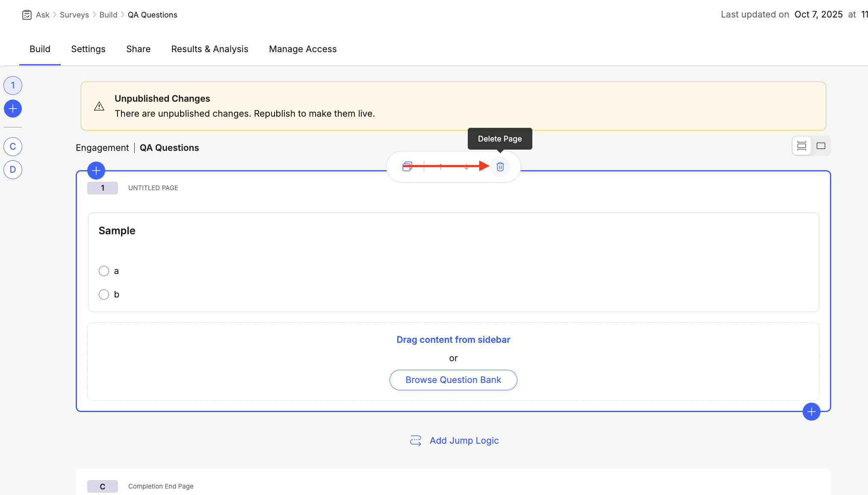Viewport: 868px width, 495px height.
Task: Jump to page D in sidebar
Action: pos(13,170)
